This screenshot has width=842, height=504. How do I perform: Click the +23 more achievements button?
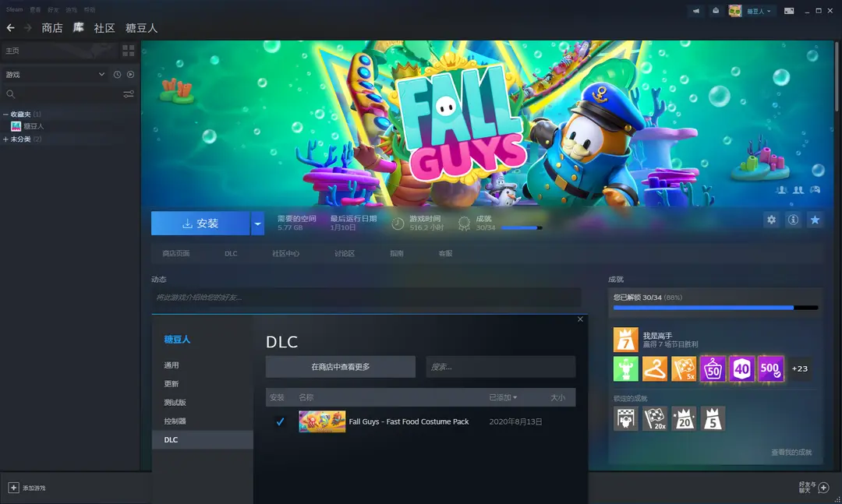click(800, 368)
